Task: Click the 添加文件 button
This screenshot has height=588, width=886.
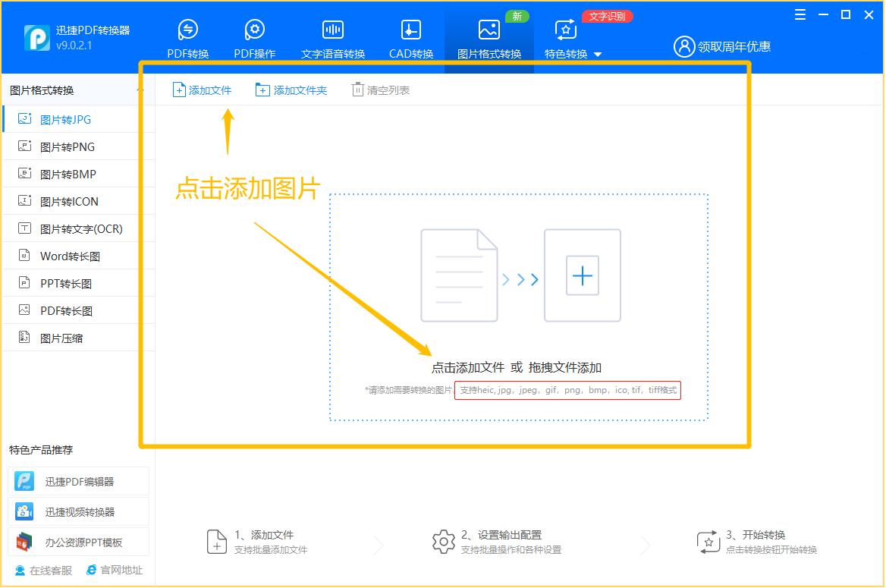Action: point(202,89)
